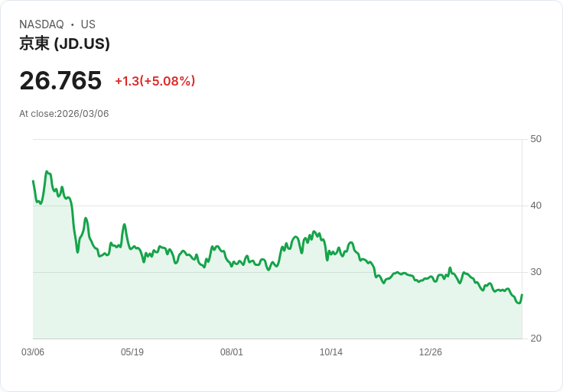Click the 30 value on the price axis

coord(536,272)
